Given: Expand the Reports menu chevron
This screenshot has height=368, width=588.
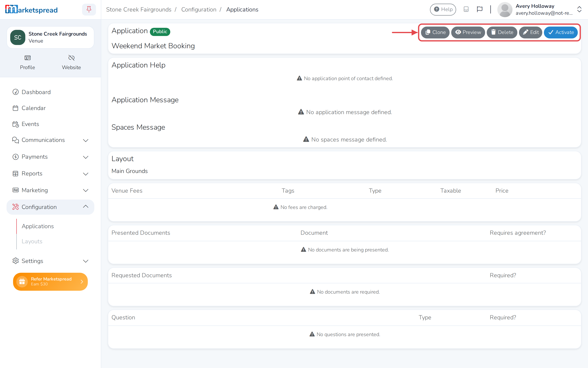Looking at the screenshot, I should (x=86, y=174).
